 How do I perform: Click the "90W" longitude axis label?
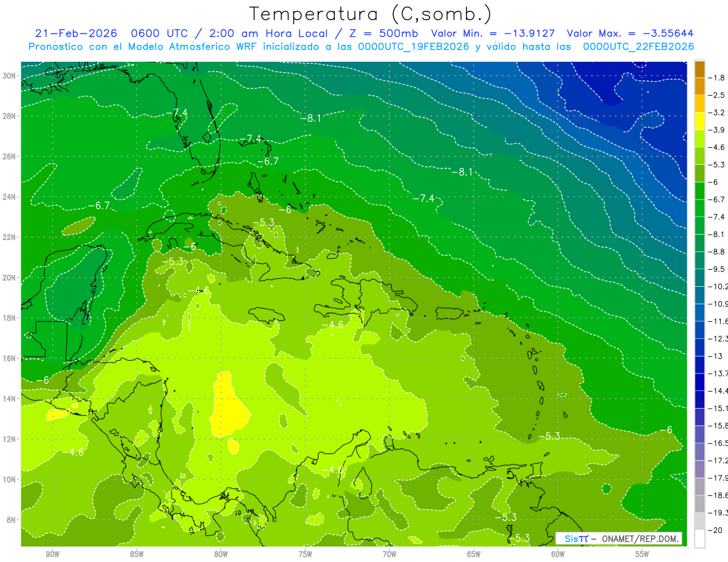[52, 554]
